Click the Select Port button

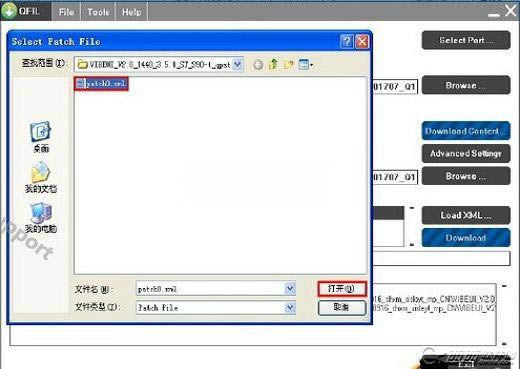click(466, 40)
